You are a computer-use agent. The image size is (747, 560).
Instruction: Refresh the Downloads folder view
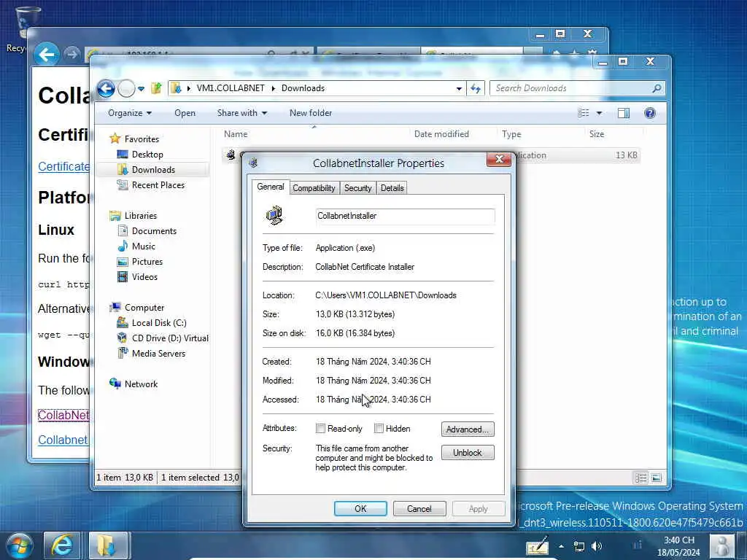tap(476, 88)
